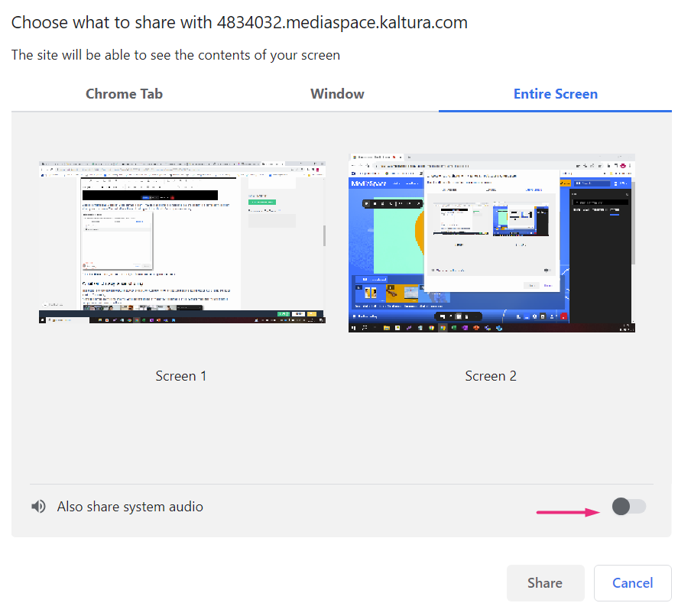Click the 'Also share system audio' label
678x616 pixels.
click(x=130, y=507)
